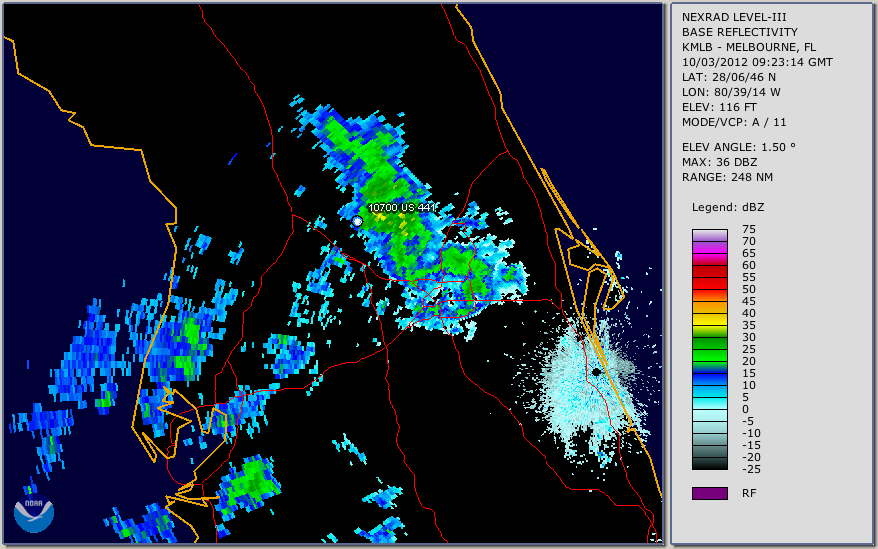Click the white location marker near US 441
The height and width of the screenshot is (549, 878).
(357, 221)
